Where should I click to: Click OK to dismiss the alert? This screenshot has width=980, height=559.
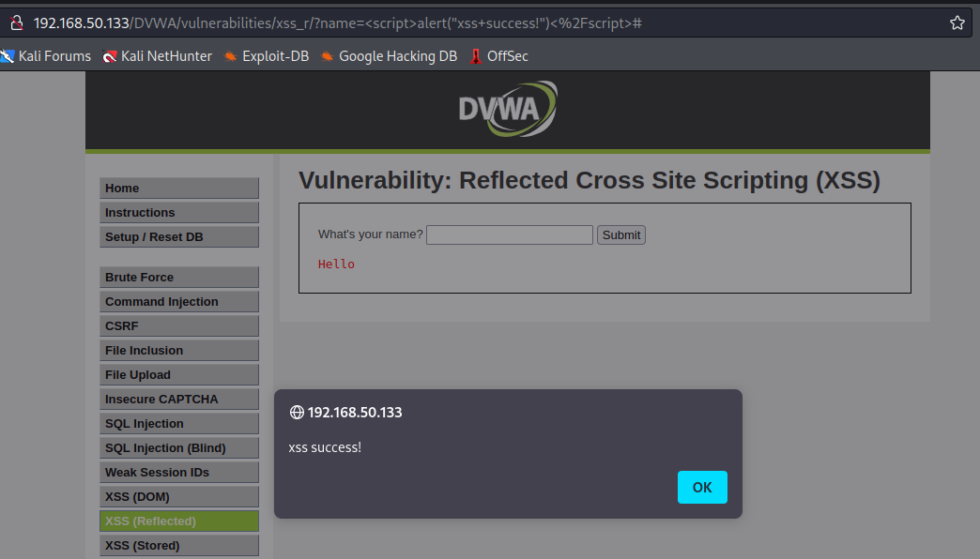(x=702, y=487)
